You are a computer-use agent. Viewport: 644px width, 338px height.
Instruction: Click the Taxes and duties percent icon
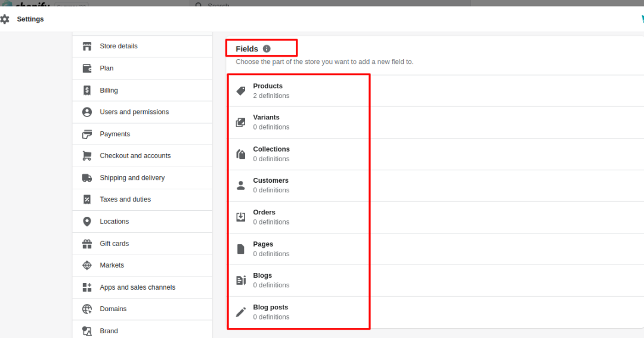click(x=87, y=199)
